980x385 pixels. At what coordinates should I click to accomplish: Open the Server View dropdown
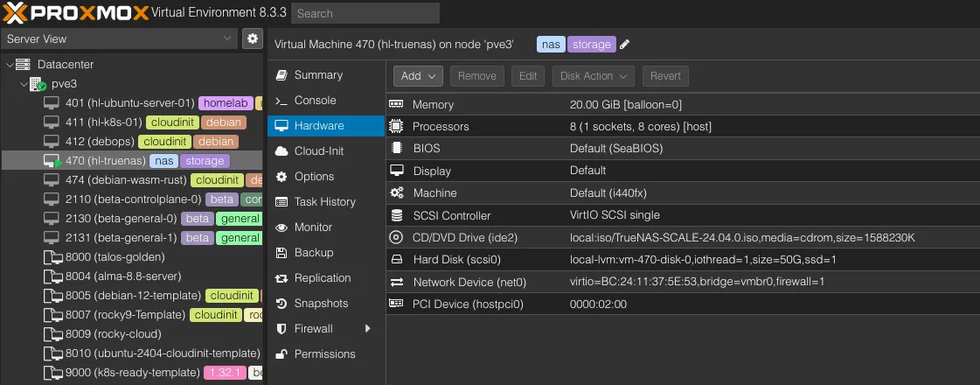[x=120, y=38]
